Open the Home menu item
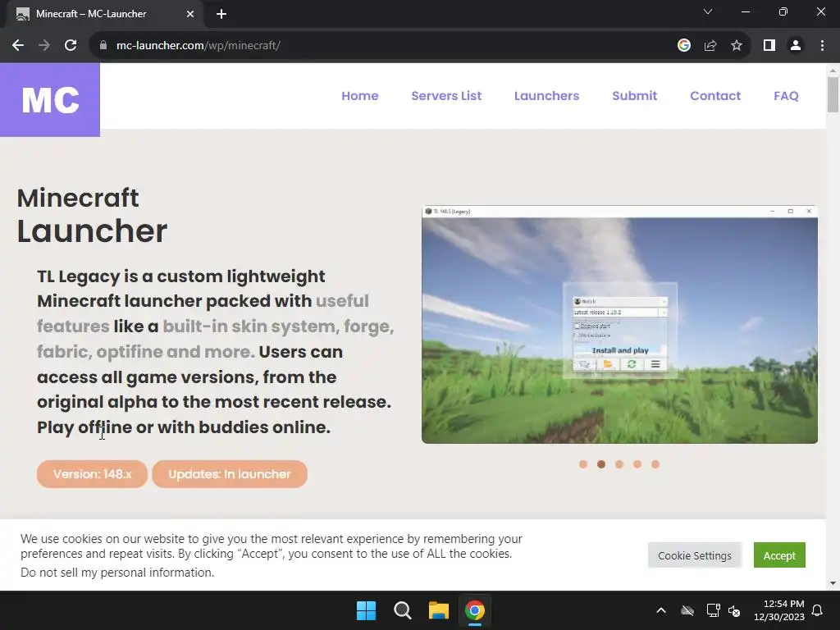Screen dimensions: 840x630 (360, 96)
